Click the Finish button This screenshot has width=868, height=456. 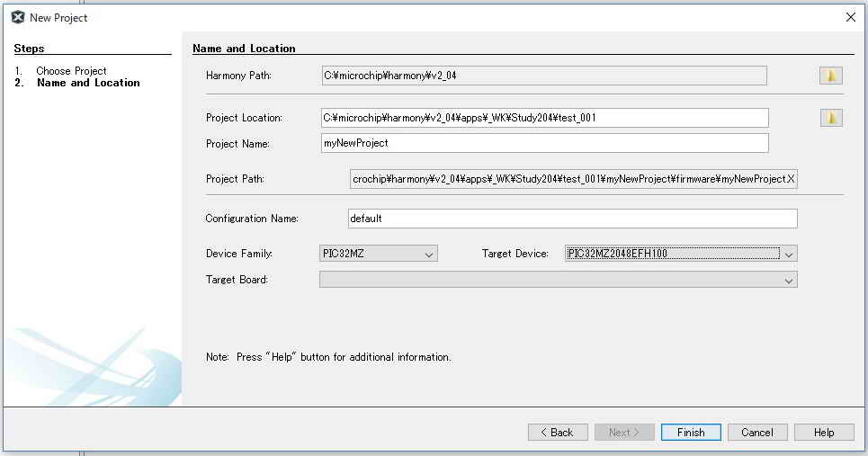point(691,433)
